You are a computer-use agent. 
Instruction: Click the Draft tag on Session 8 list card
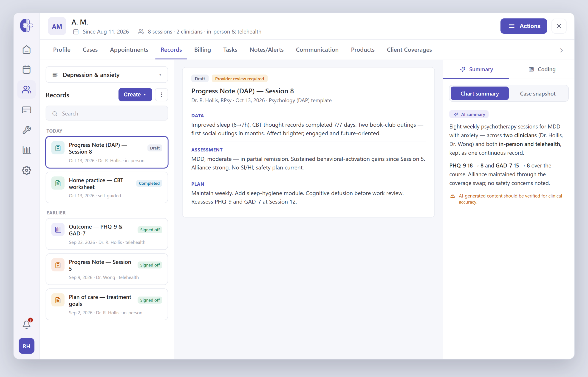[x=155, y=148]
